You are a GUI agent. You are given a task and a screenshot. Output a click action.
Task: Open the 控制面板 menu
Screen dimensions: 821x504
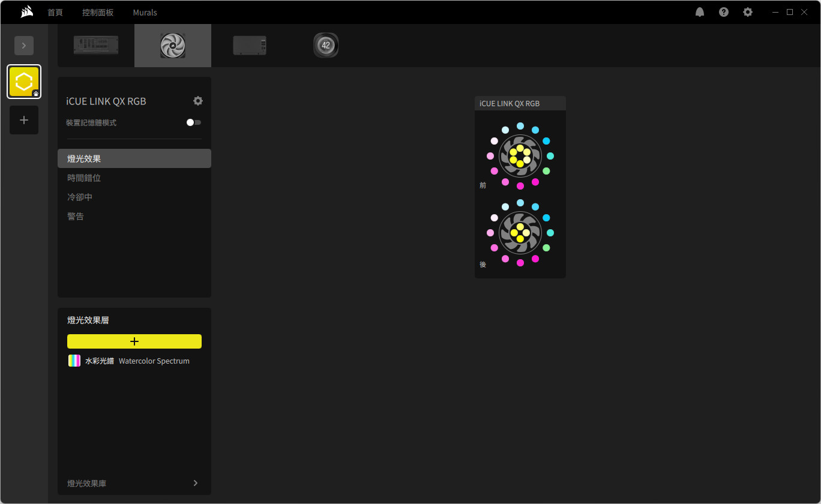tap(98, 12)
